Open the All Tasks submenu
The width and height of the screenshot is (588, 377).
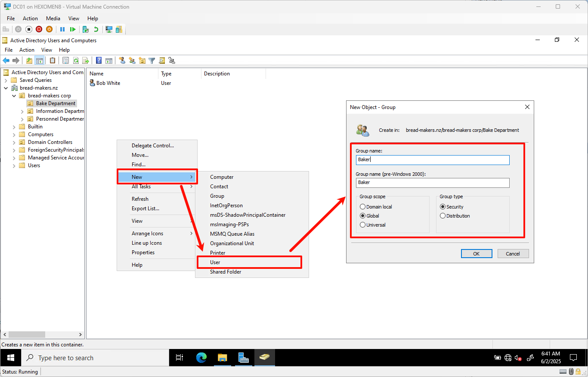coord(157,187)
